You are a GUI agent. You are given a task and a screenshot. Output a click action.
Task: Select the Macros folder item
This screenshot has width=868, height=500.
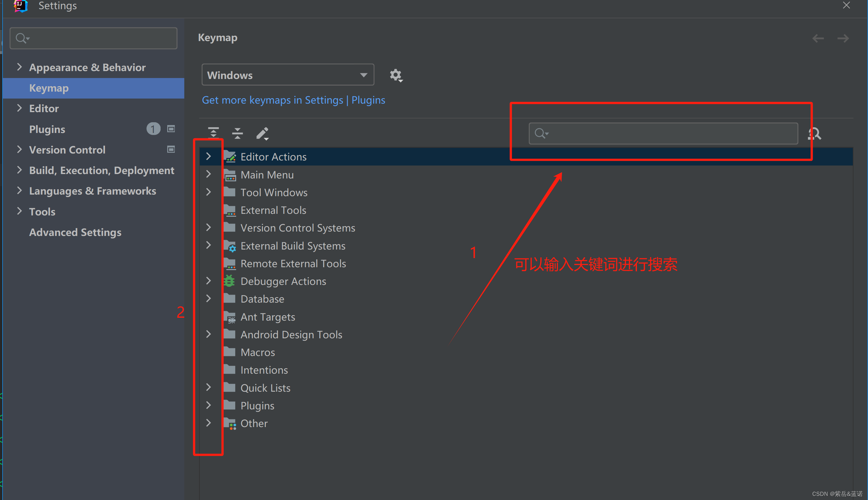tap(257, 352)
